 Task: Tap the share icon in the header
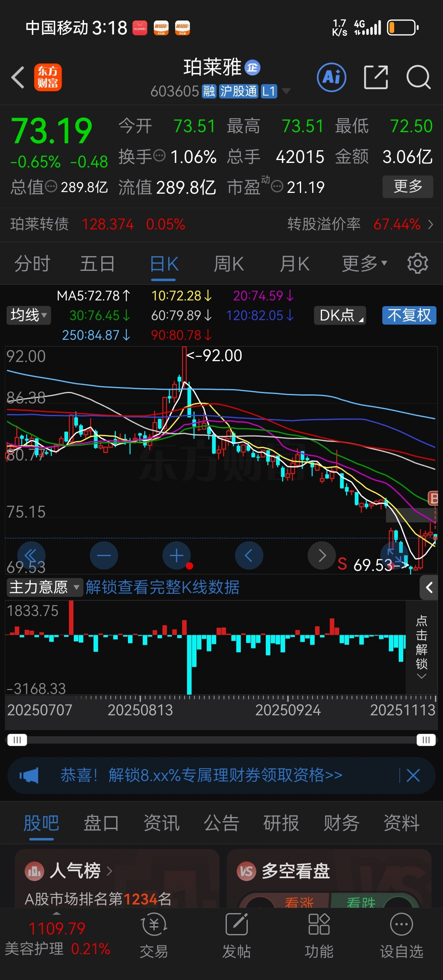coord(376,77)
